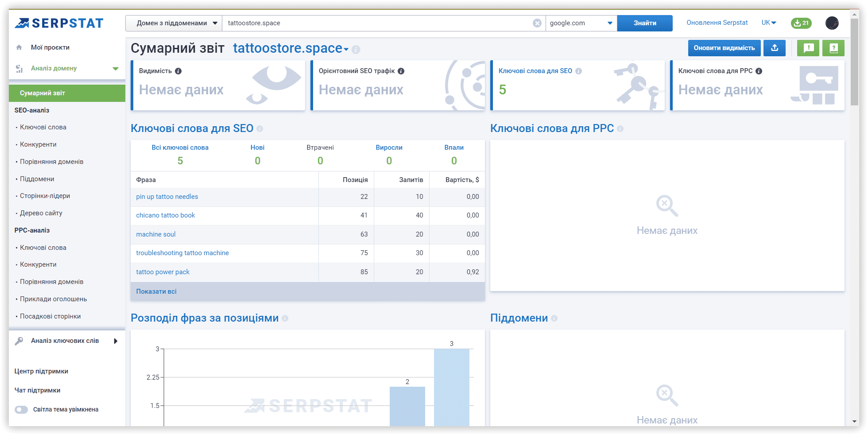Select Сумарний звіт in the sidebar
The width and height of the screenshot is (868, 435).
(67, 93)
